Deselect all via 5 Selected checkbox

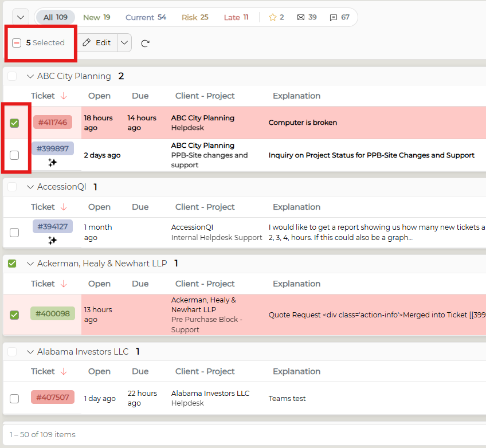pyautogui.click(x=17, y=43)
